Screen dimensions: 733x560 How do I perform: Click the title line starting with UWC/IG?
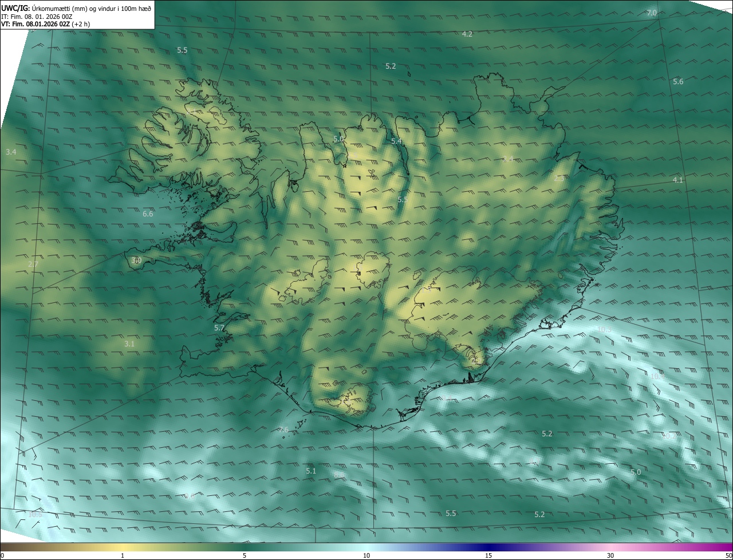[x=76, y=8]
